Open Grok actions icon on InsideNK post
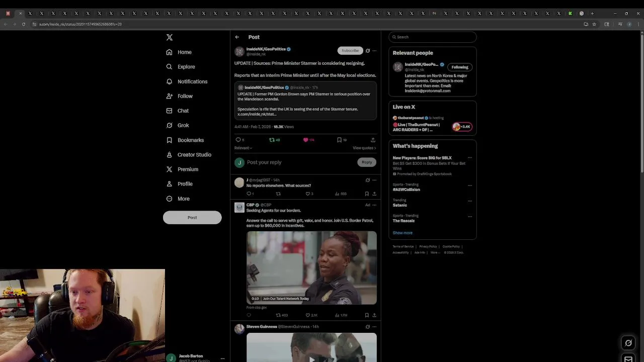The image size is (644, 362). tap(367, 51)
